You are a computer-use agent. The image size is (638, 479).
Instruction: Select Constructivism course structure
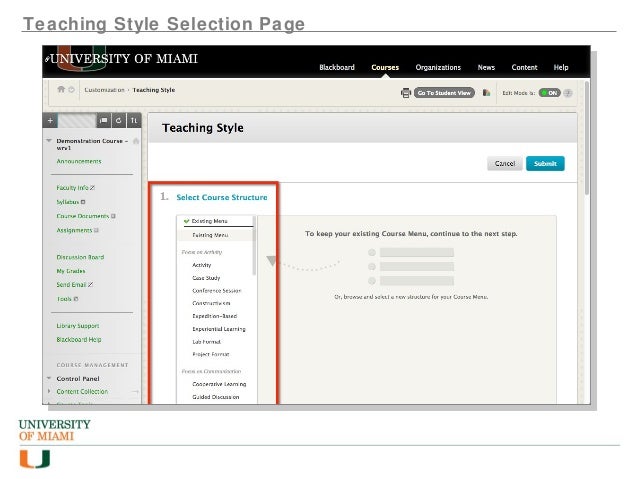[211, 304]
